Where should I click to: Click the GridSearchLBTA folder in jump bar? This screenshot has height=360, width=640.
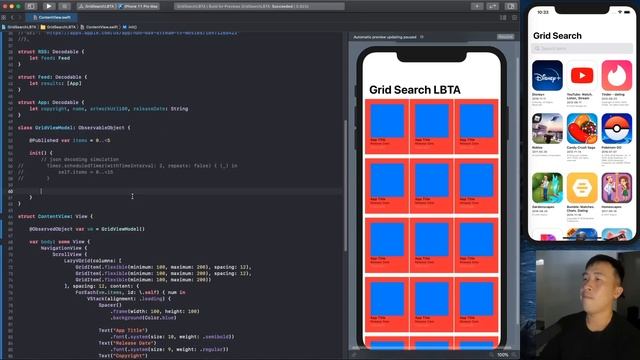pos(58,27)
